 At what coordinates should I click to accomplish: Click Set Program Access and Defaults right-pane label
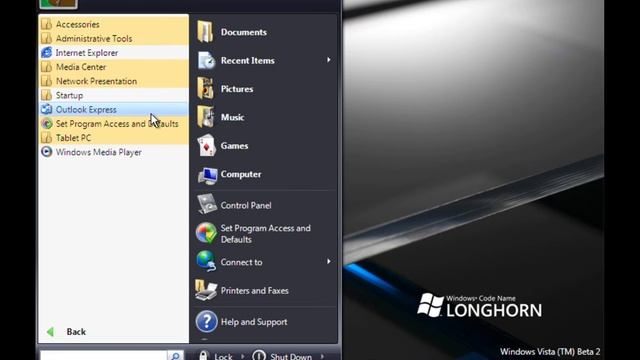pyautogui.click(x=266, y=234)
